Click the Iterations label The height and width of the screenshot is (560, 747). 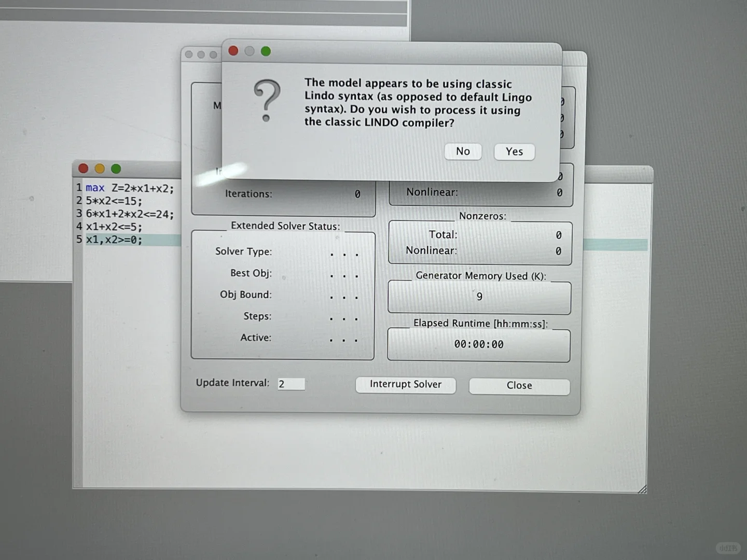[248, 194]
